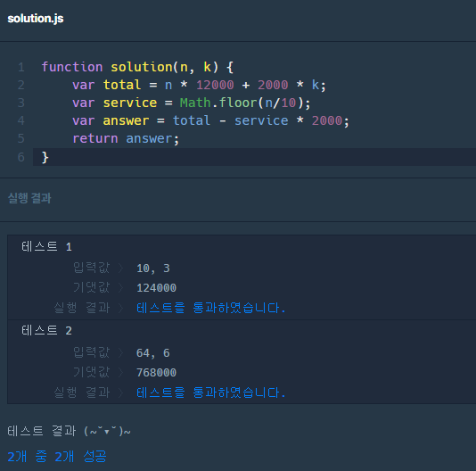Screen dimensions: 476x471
Task: Click the word service on line 3
Action: (130, 103)
